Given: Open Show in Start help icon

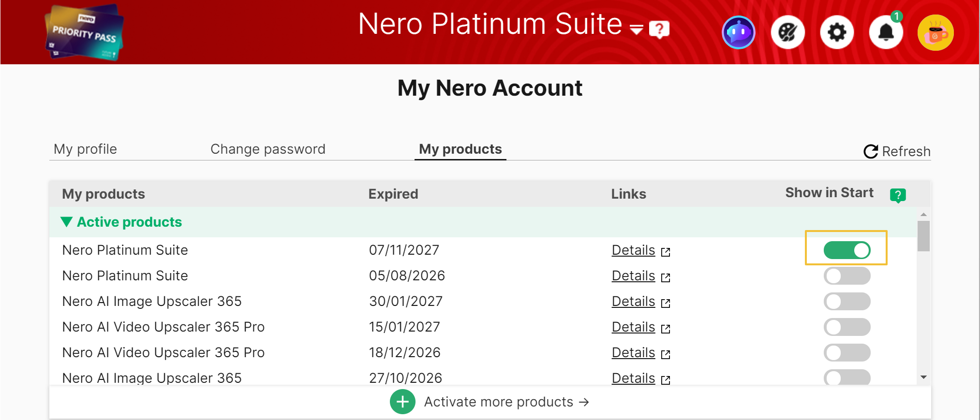Looking at the screenshot, I should (898, 195).
